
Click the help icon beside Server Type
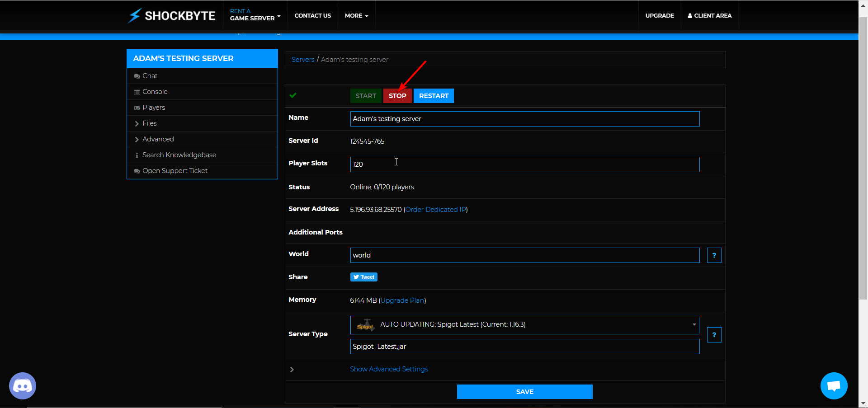(714, 335)
